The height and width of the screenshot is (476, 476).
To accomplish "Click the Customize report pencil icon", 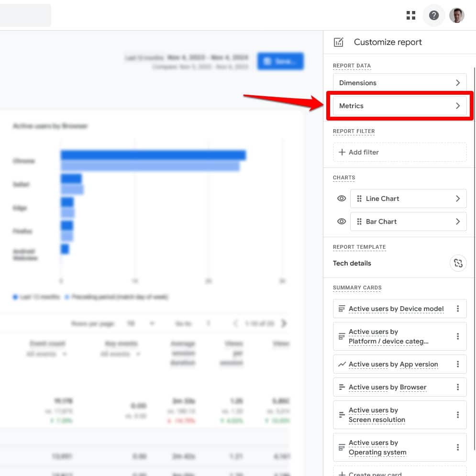I will coord(339,42).
